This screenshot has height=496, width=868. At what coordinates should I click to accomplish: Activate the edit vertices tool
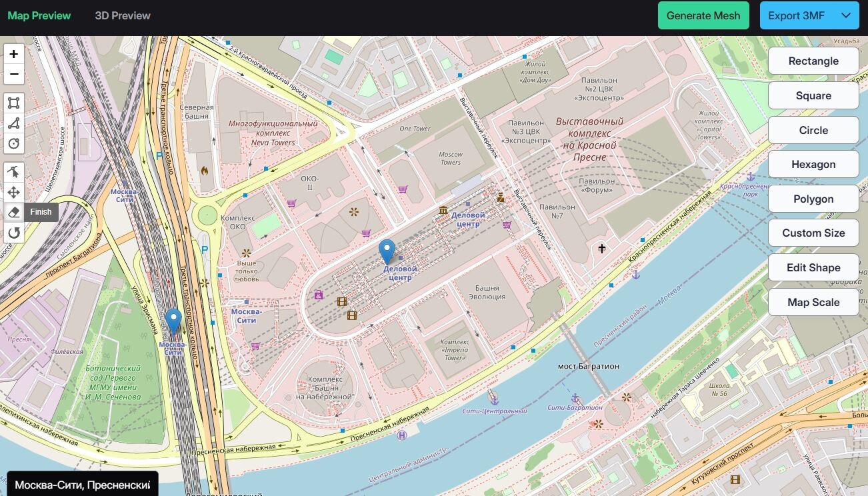pyautogui.click(x=13, y=172)
